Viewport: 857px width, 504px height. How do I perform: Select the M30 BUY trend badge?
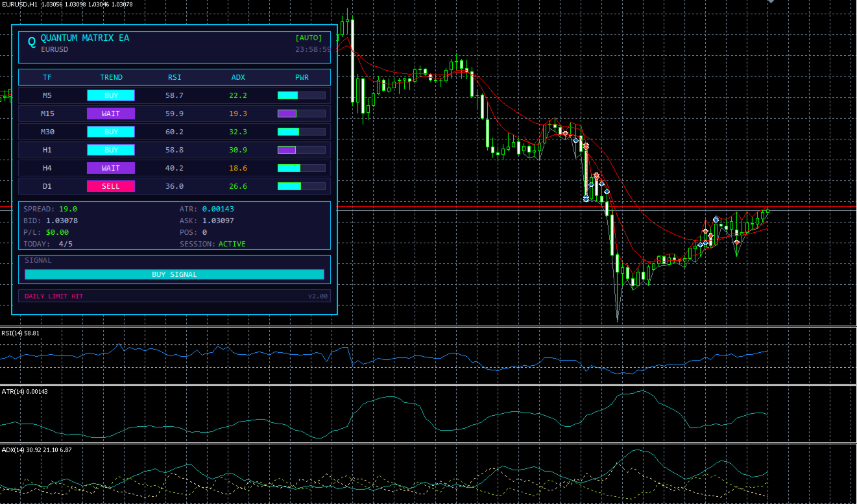111,132
